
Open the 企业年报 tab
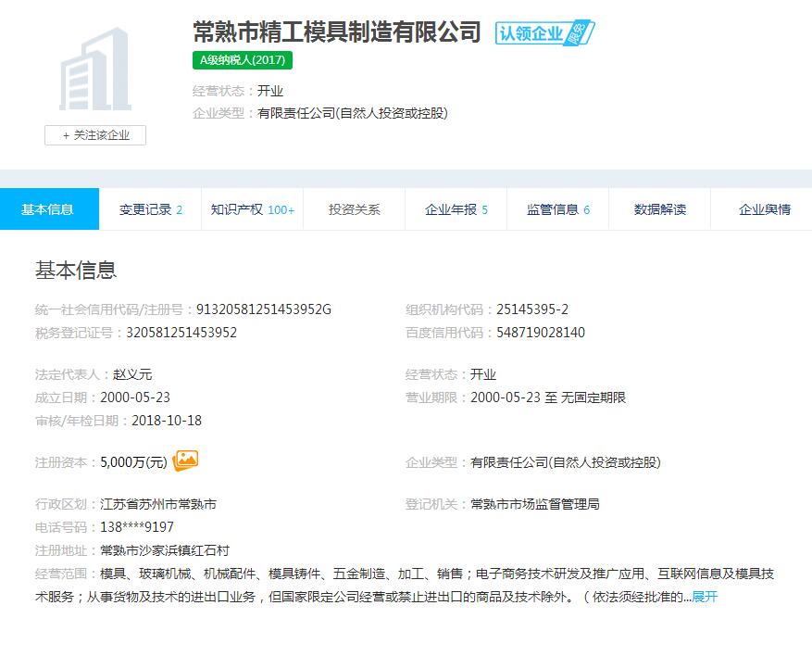[456, 209]
